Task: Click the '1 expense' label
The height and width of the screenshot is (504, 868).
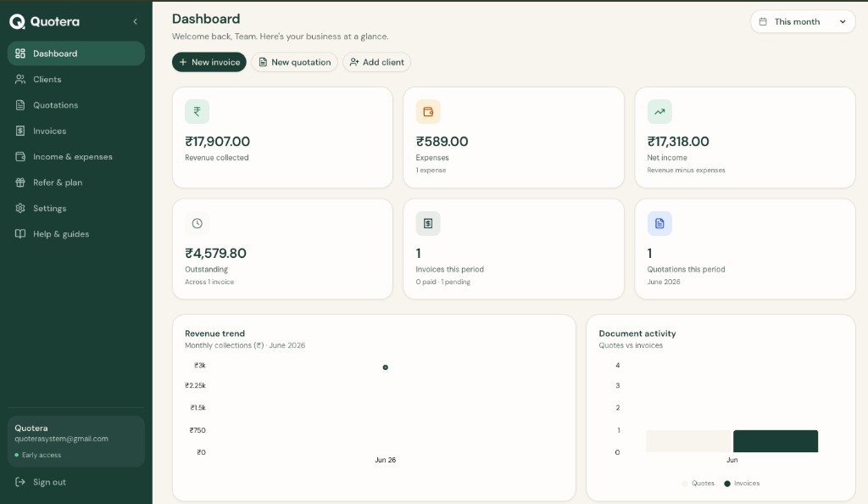Action: (431, 170)
